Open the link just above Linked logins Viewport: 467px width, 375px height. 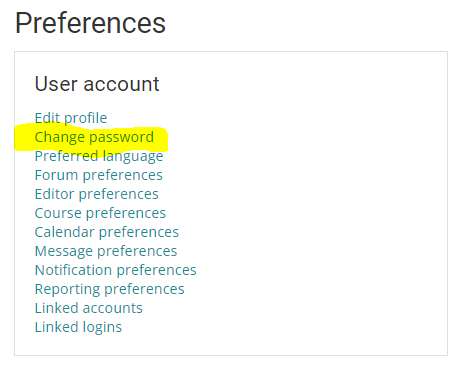[x=89, y=308]
